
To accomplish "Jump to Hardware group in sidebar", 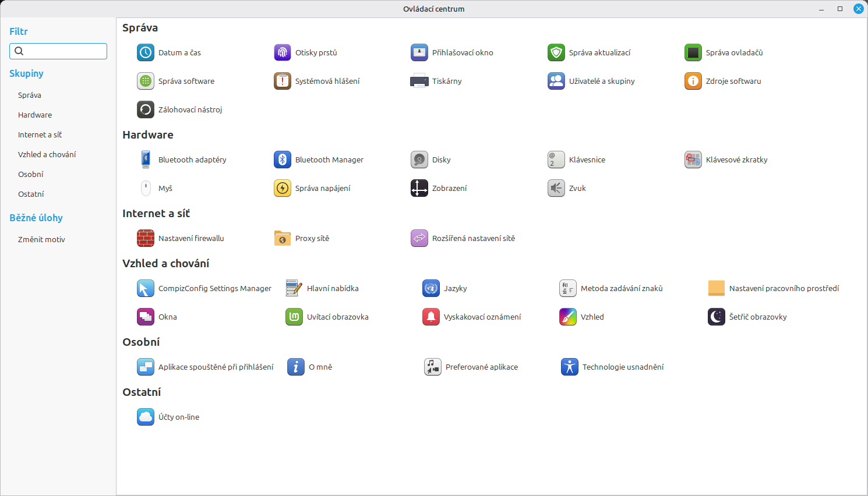I will click(x=35, y=115).
